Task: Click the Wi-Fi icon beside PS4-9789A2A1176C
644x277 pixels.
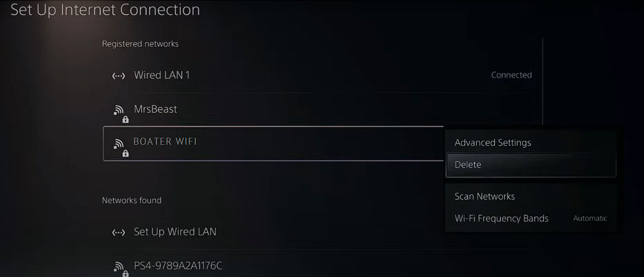Action: tap(118, 267)
